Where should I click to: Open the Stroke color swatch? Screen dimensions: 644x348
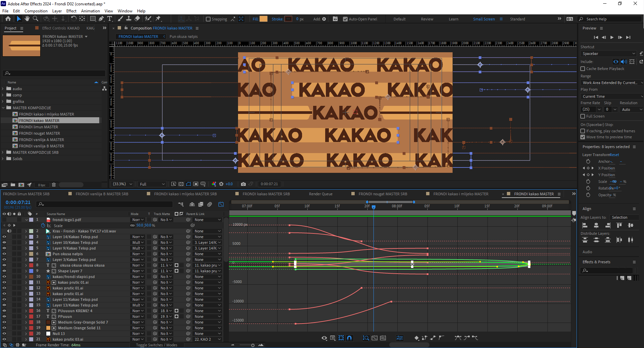coord(288,19)
